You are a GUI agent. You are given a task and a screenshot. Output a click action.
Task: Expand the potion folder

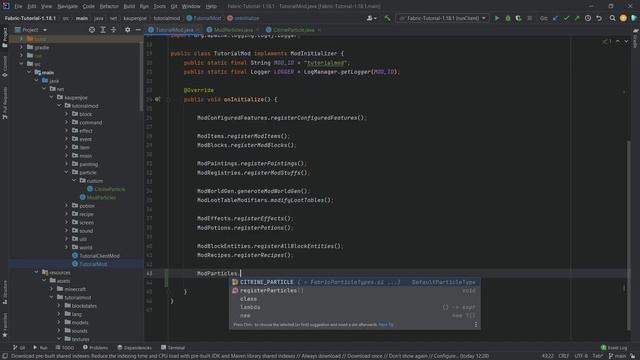(x=67, y=206)
